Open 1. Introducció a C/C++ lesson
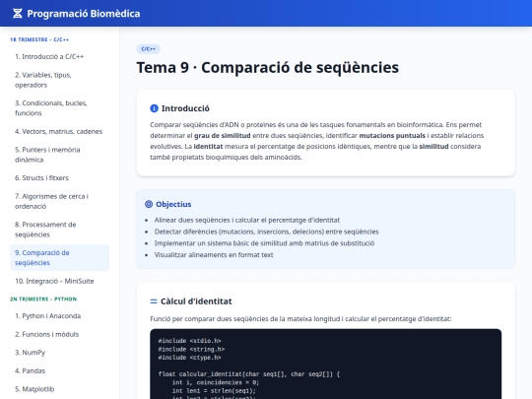The width and height of the screenshot is (532, 399). click(x=60, y=57)
